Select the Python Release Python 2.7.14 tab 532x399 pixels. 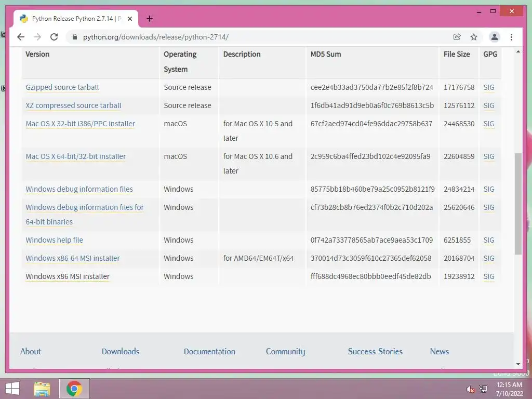click(x=76, y=19)
